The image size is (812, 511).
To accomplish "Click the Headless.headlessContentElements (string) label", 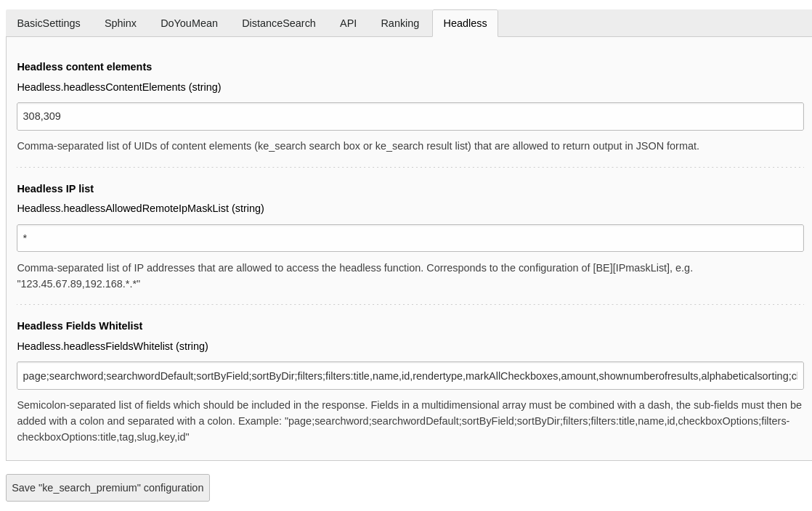I will 119,87.
